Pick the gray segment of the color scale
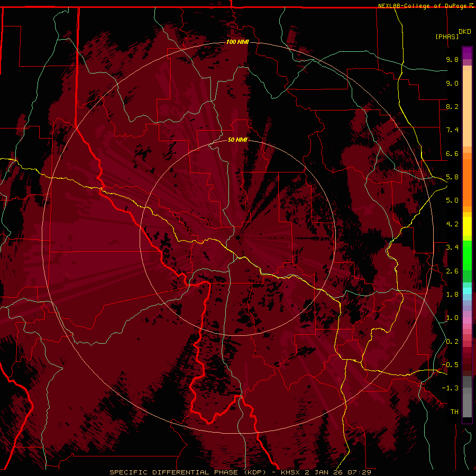This screenshot has width=476, height=476. point(467,397)
